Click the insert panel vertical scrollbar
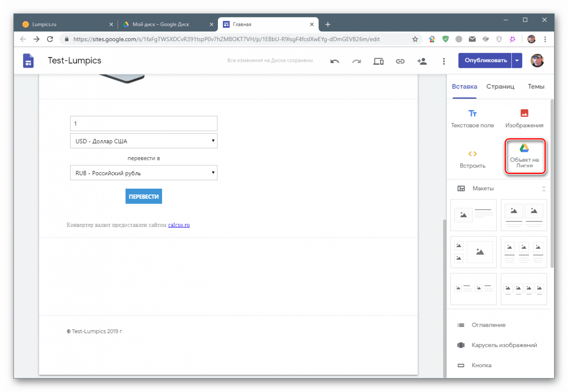 pyautogui.click(x=552, y=183)
